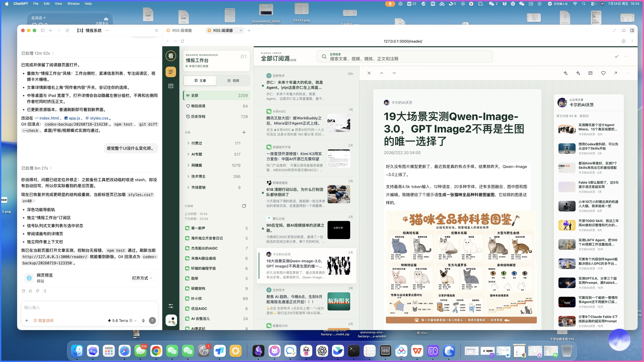Thumbs up the ChatGPT response
Image resolution: width=644 pixels, height=362 pixels.
[x=30, y=291]
